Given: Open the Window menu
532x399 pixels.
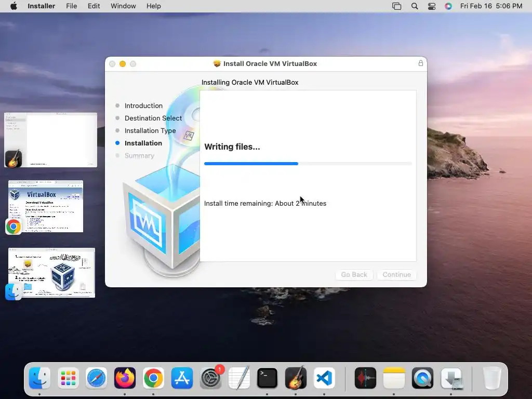Looking at the screenshot, I should (x=123, y=6).
